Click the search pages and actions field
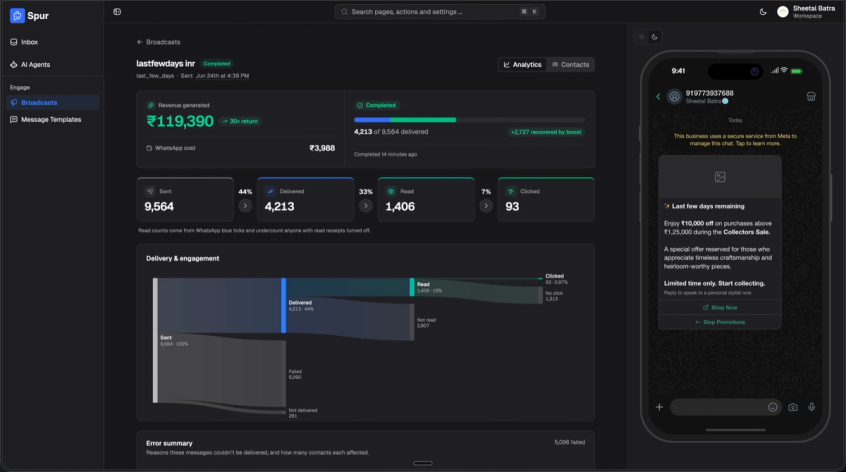 [440, 12]
